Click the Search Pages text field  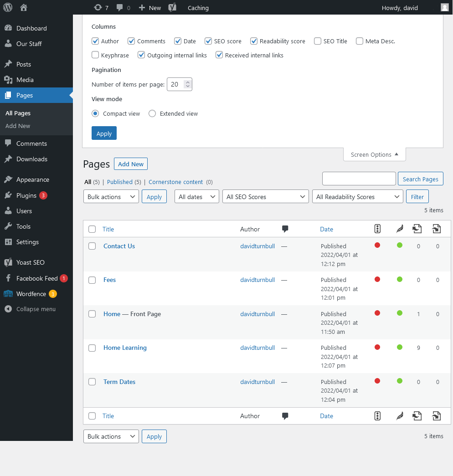point(359,179)
